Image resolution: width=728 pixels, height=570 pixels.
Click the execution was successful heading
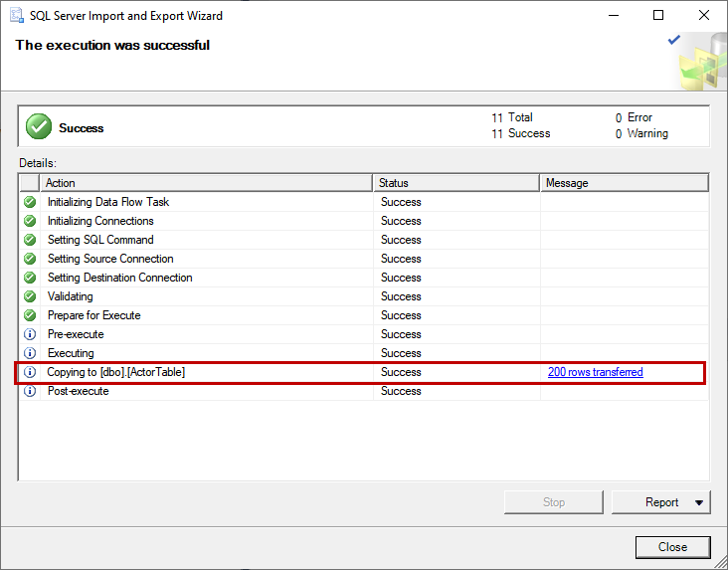click(x=112, y=45)
